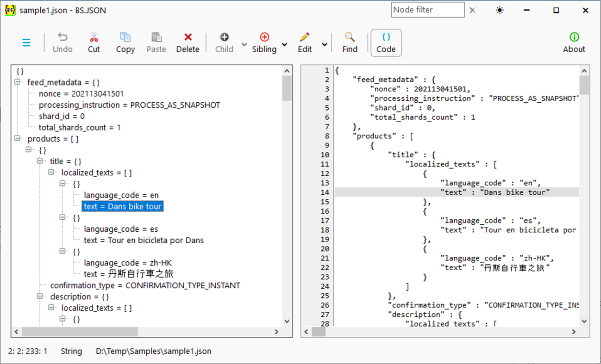Screen dimensions: 601x364
Task: Click the BS.JSON app icon in title bar
Action: click(x=10, y=10)
